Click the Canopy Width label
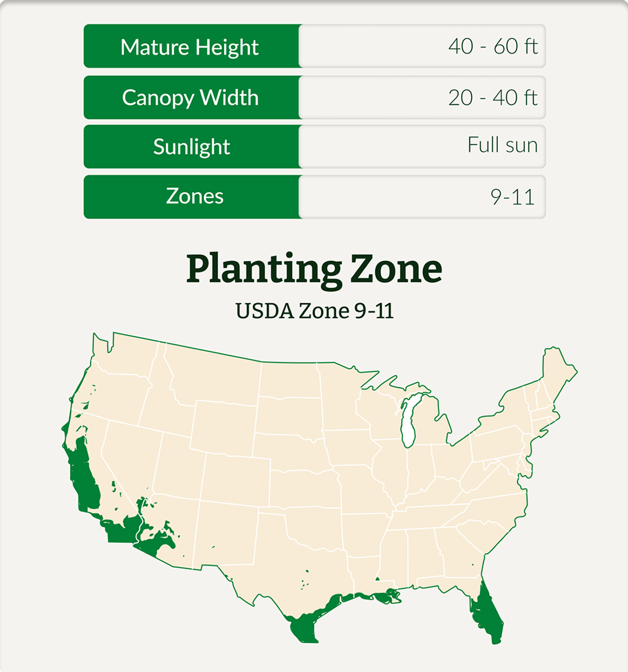628x672 pixels. 190,97
